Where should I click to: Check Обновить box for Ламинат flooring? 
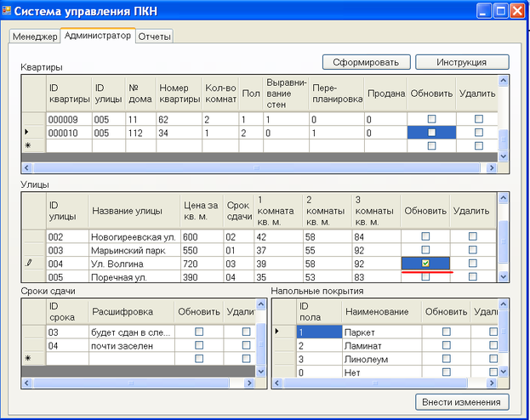446,346
